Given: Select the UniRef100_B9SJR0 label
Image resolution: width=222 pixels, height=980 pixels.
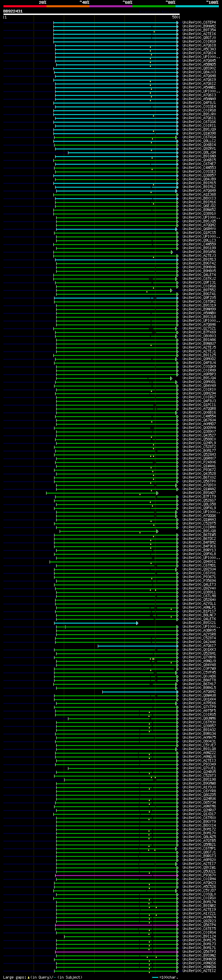Looking at the screenshot, I should coord(199,114).
